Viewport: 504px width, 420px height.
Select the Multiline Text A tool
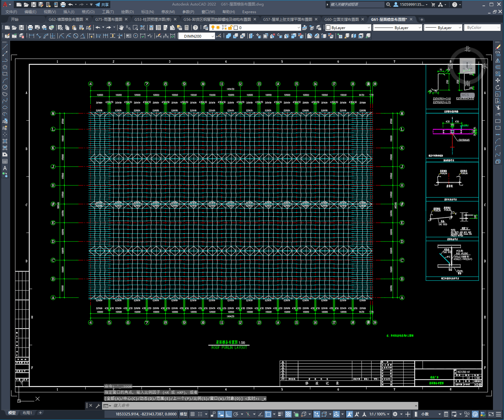(x=5, y=168)
